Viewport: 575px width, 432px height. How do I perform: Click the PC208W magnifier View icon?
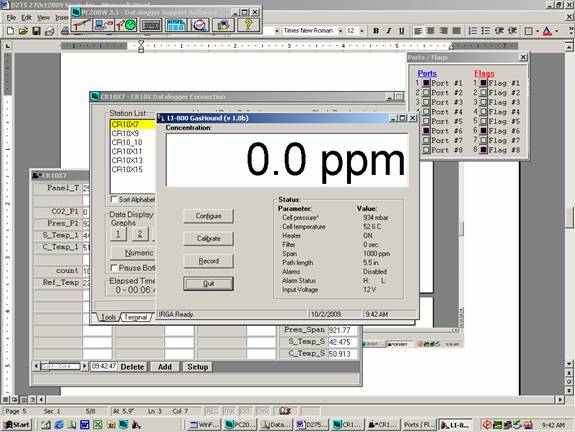coord(200,25)
